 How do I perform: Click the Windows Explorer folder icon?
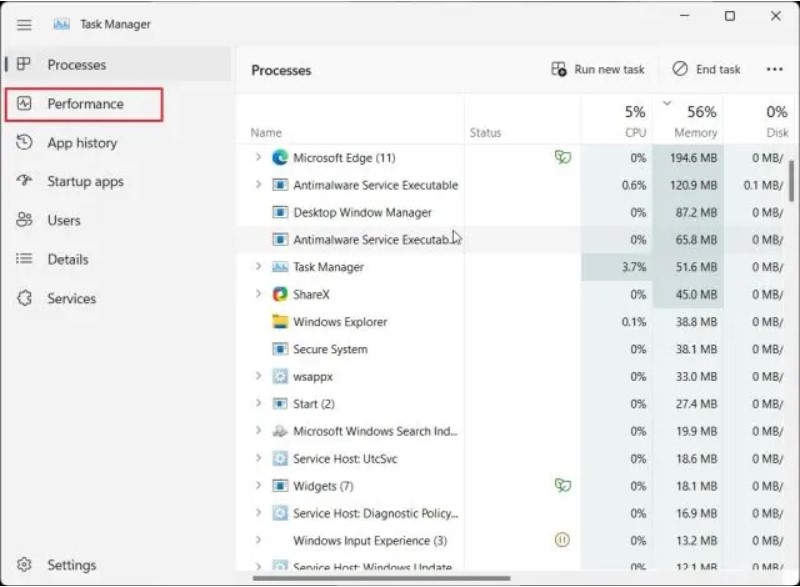pos(280,322)
